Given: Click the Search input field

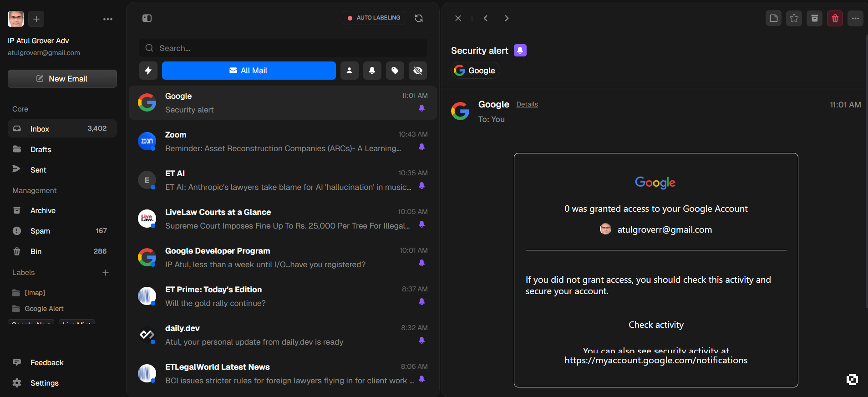Looking at the screenshot, I should (x=283, y=48).
